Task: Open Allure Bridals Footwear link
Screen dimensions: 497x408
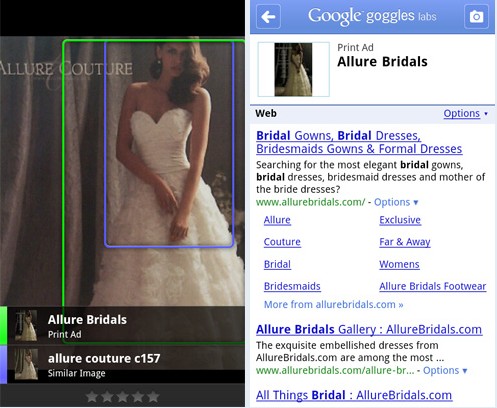Action: [432, 286]
